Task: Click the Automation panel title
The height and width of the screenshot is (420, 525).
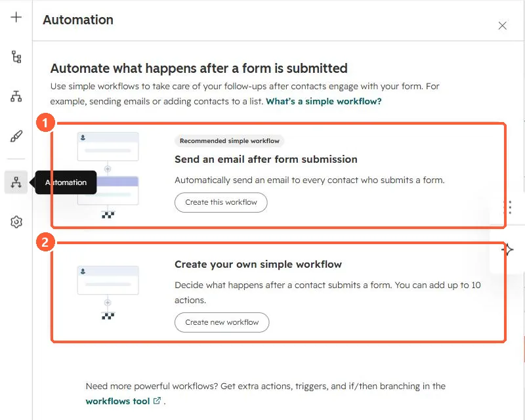Action: (x=78, y=20)
